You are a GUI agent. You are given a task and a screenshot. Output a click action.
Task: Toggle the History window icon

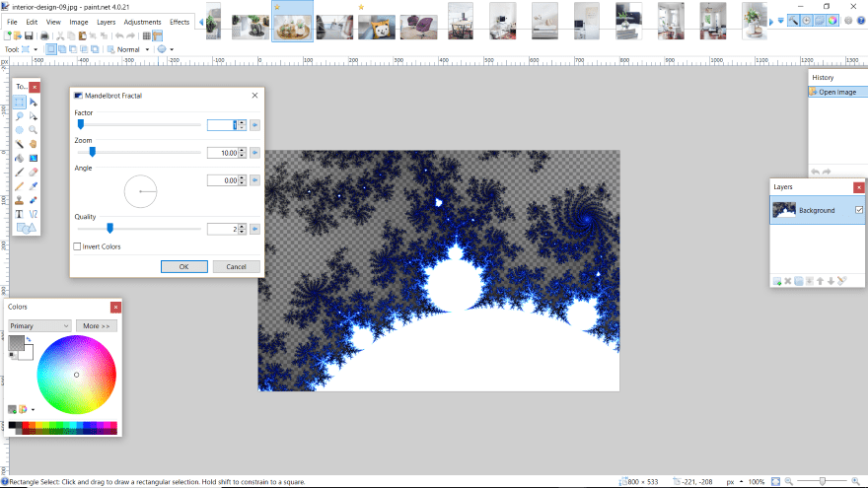(806, 21)
